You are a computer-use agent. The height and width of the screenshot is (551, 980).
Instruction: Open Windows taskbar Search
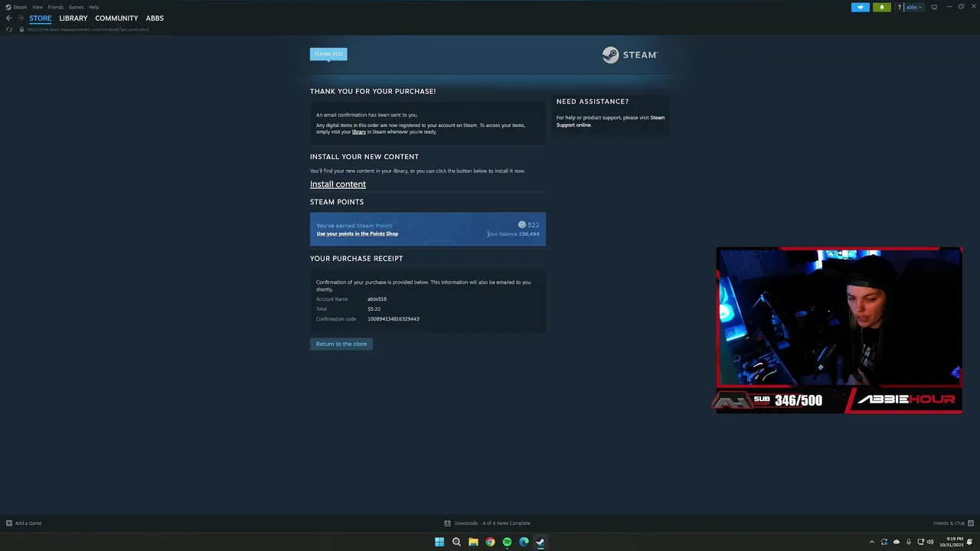click(x=456, y=542)
